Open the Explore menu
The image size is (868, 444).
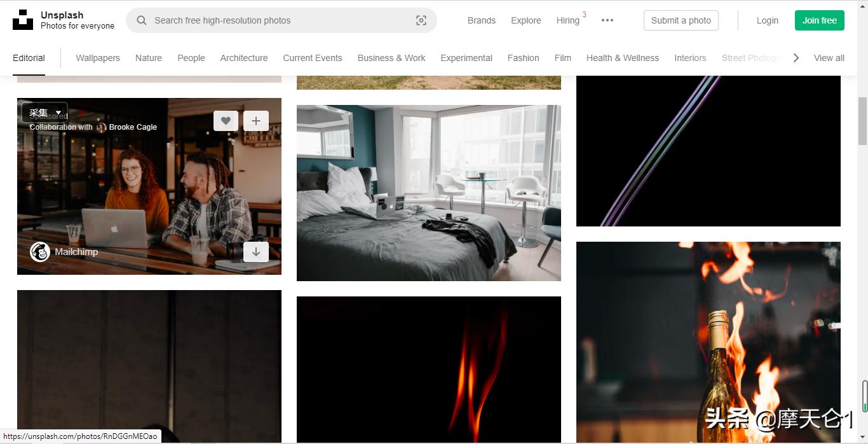[526, 20]
